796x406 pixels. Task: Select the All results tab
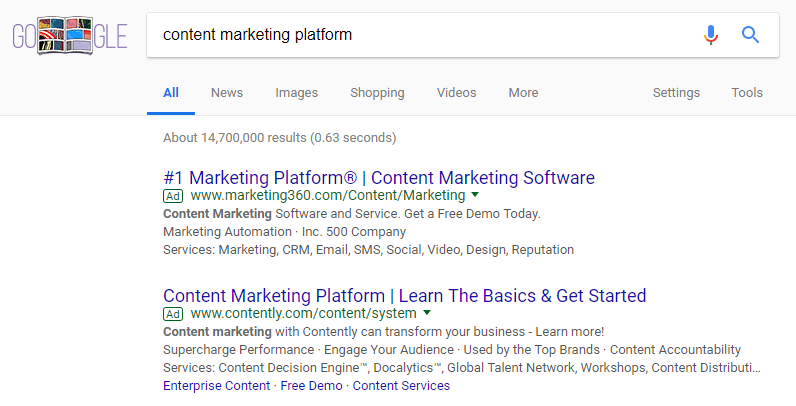pos(171,93)
